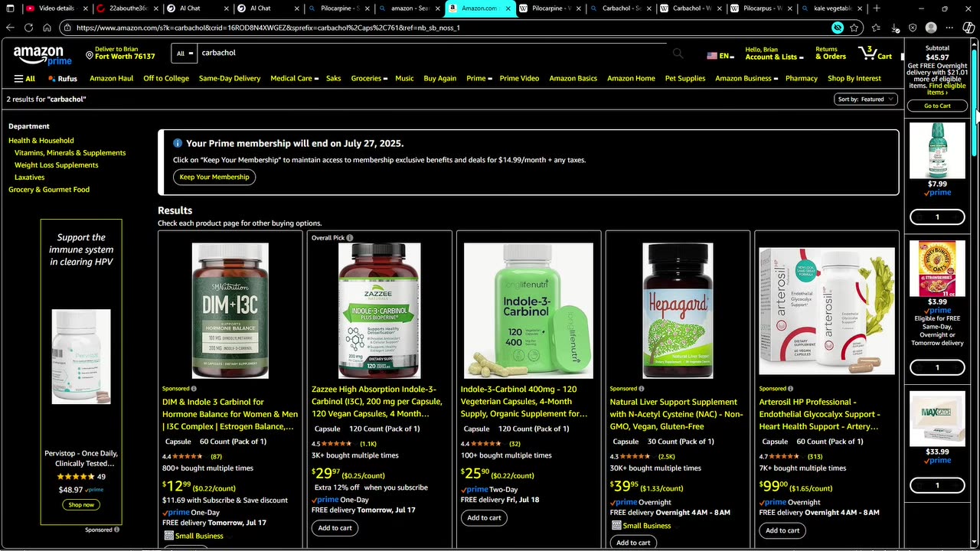The image size is (980, 551).
Task: Open the Rufus assistant
Action: (x=63, y=78)
